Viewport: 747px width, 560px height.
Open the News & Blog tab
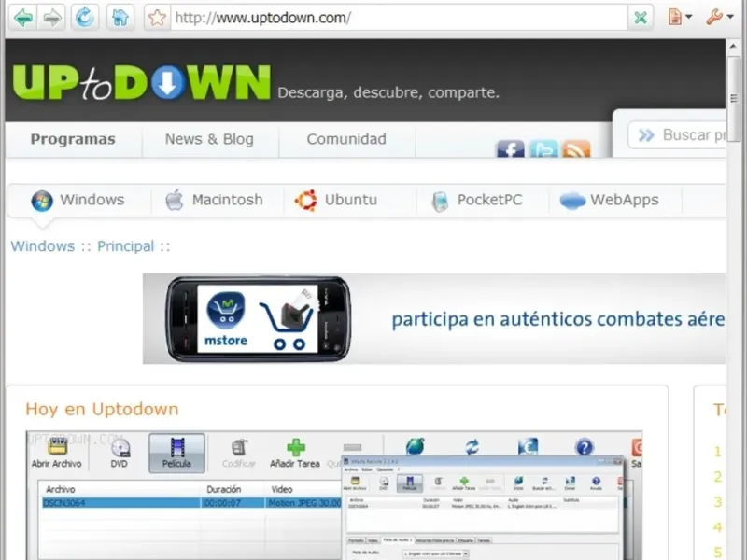point(209,139)
